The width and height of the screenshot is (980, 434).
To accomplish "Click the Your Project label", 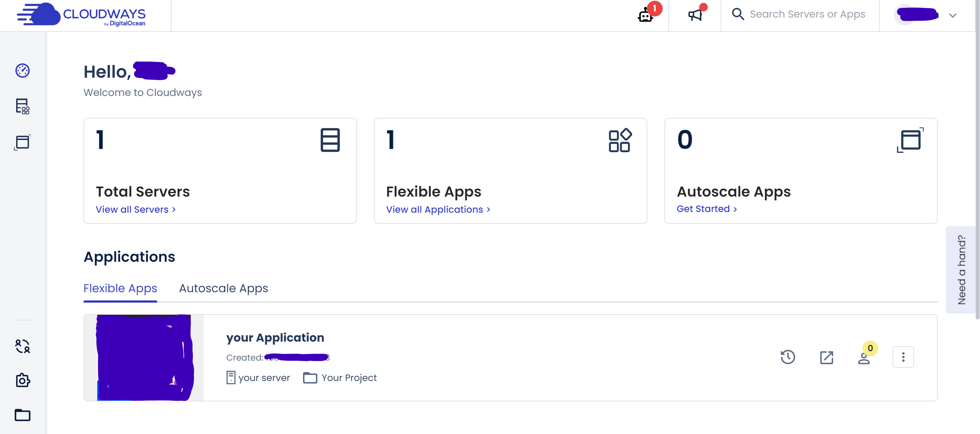I will [x=349, y=378].
